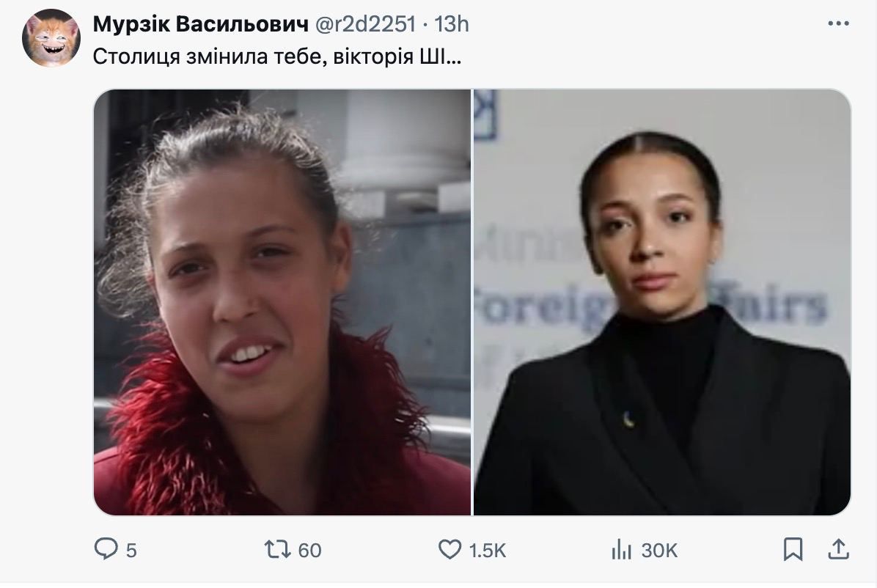
Task: Open the right photo with Foreign Affairs backdrop
Action: point(662,302)
